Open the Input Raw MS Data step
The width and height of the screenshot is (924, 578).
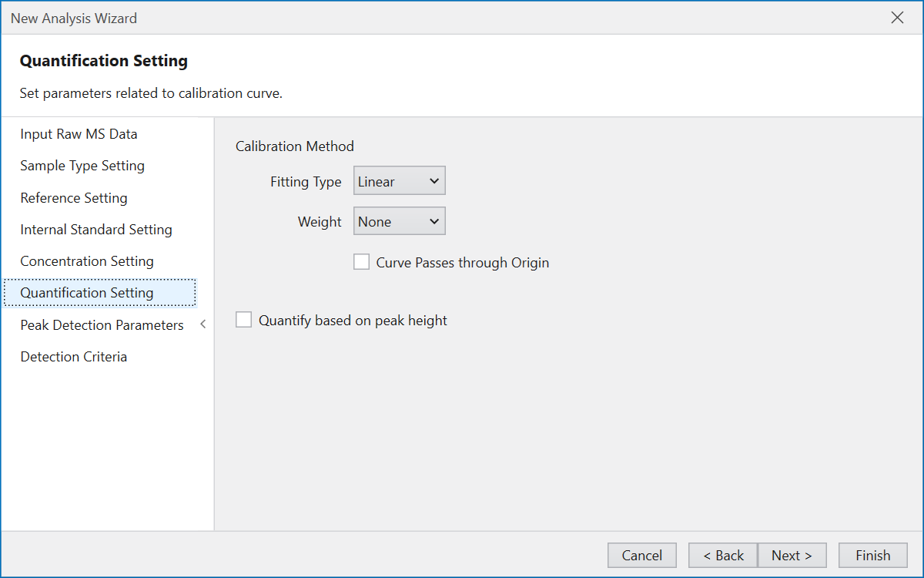[x=79, y=133]
